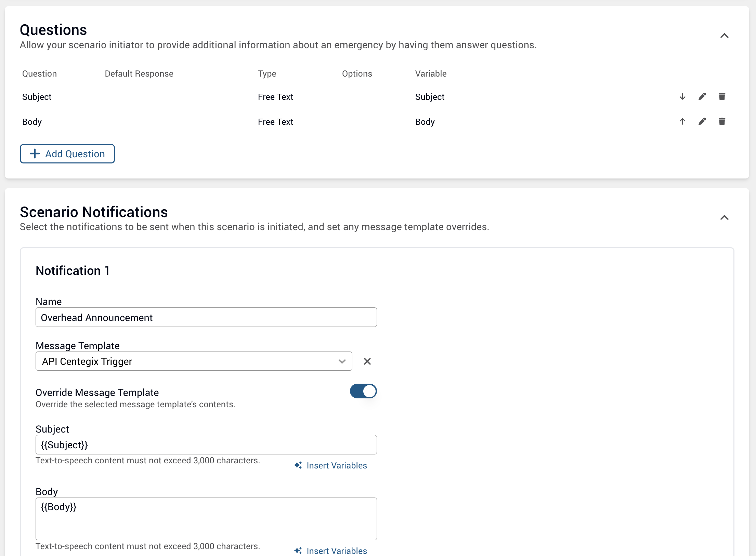Disable the Override Message Template toggle
The height and width of the screenshot is (556, 756).
point(363,391)
